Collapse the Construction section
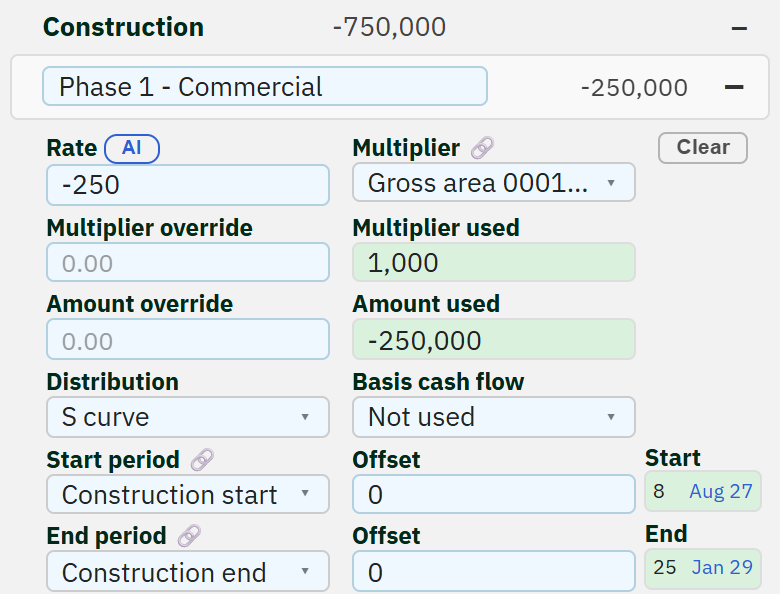 tap(739, 28)
